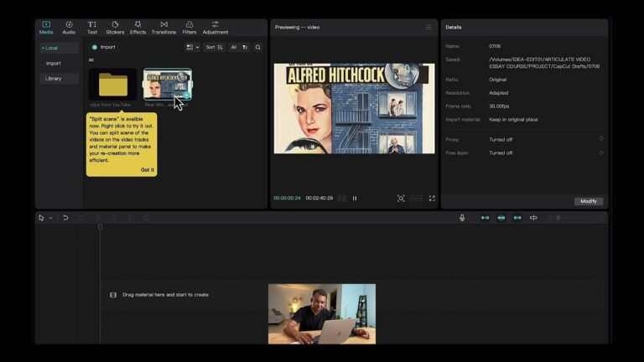Toggle linkage button in timeline toolbar

[x=517, y=218]
